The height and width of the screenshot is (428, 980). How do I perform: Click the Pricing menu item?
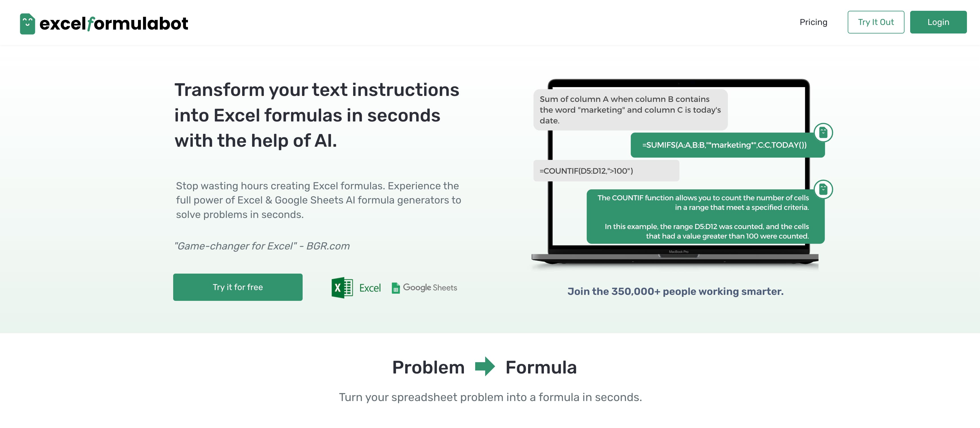pyautogui.click(x=813, y=22)
